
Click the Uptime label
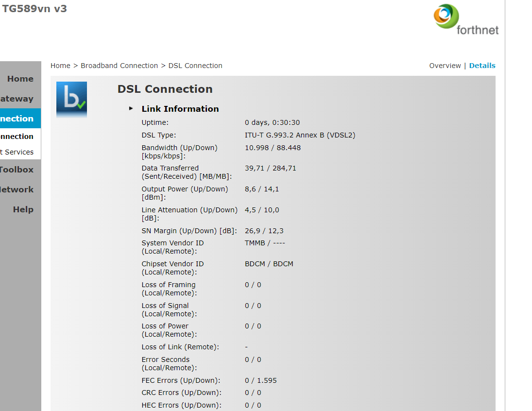pyautogui.click(x=155, y=122)
